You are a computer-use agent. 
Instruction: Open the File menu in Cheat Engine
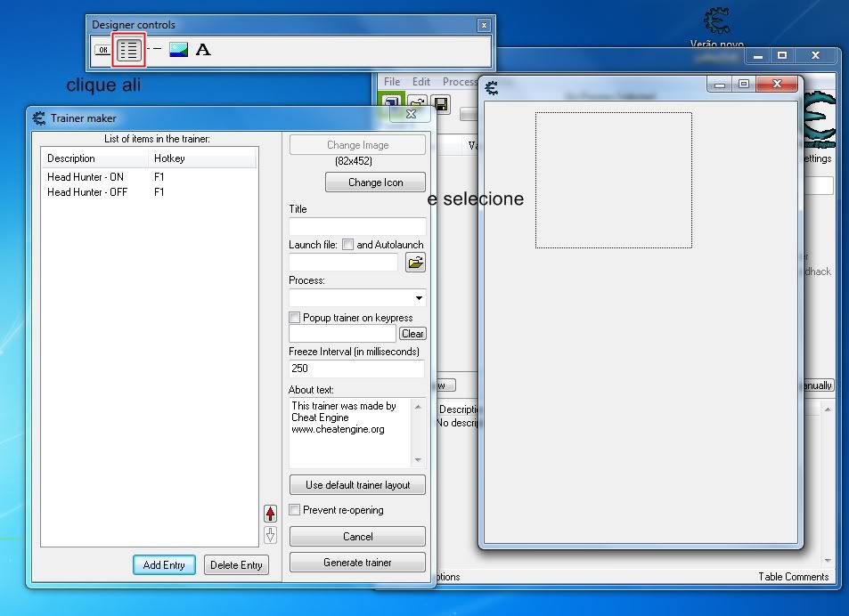pyautogui.click(x=392, y=82)
